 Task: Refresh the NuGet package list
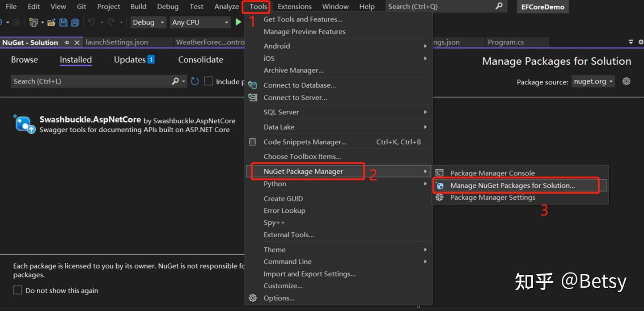195,81
